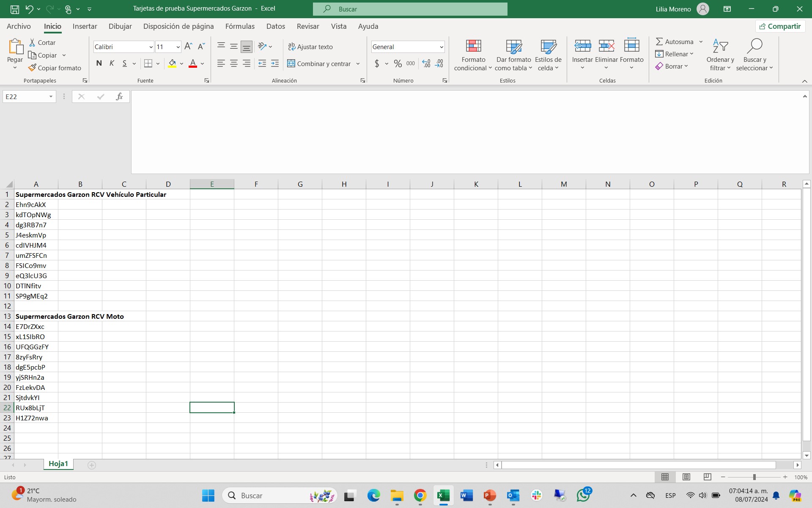The height and width of the screenshot is (508, 812).
Task: Switch to the Insertar tab
Action: pos(85,26)
